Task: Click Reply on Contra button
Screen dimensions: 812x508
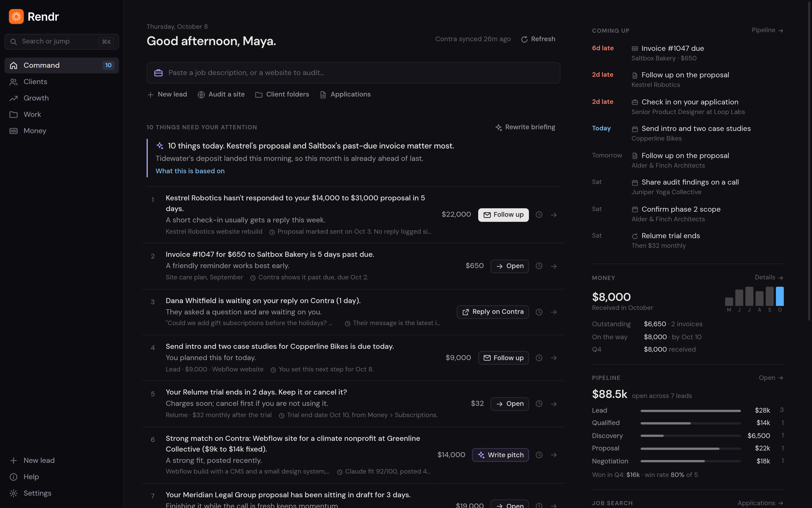Action: pos(493,312)
